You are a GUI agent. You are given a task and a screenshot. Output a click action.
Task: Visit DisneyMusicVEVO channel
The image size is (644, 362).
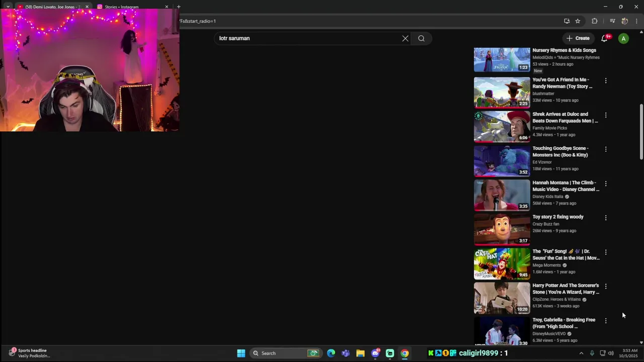point(549,333)
